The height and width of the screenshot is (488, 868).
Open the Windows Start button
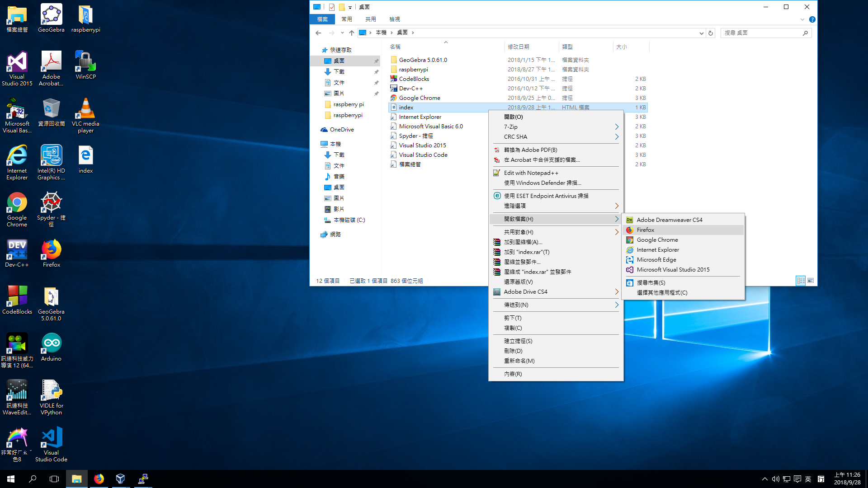coord(11,479)
